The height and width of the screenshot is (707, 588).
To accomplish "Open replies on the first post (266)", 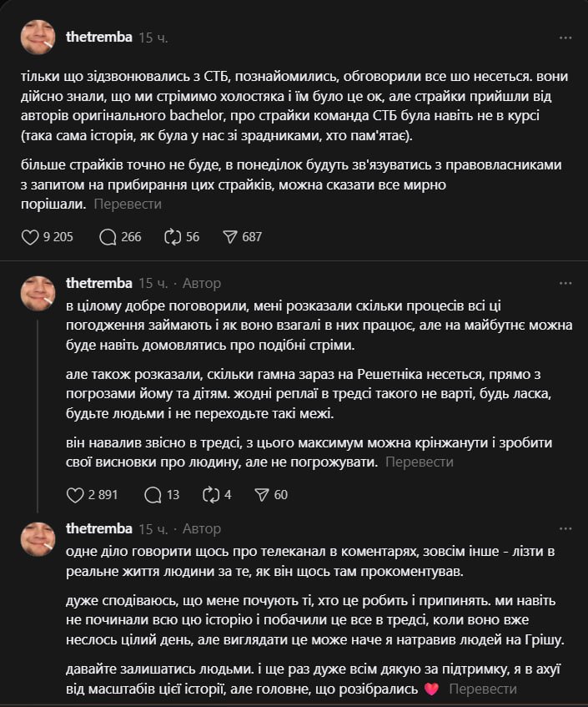I will pos(108,237).
